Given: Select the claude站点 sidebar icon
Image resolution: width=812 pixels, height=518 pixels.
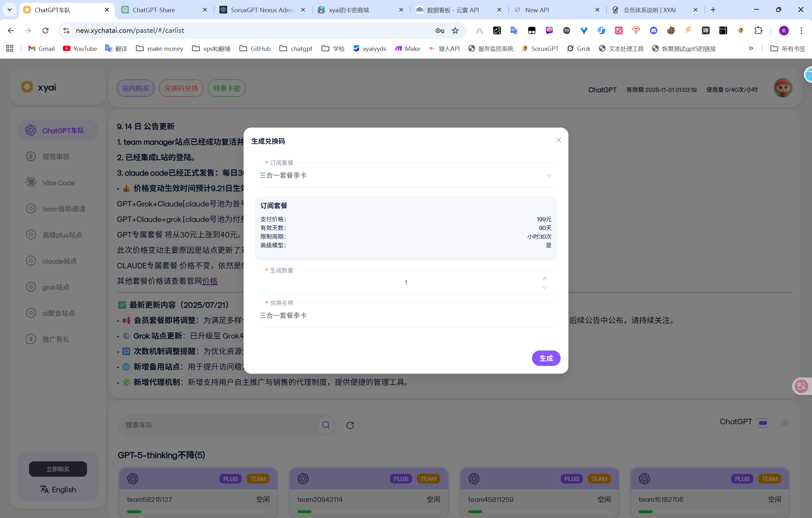Looking at the screenshot, I should point(31,261).
